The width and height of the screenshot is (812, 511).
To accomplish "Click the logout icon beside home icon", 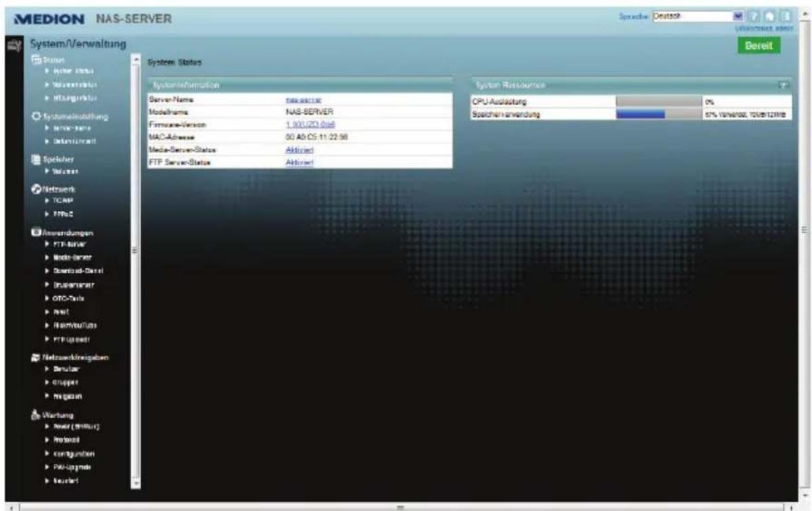I will click(786, 16).
